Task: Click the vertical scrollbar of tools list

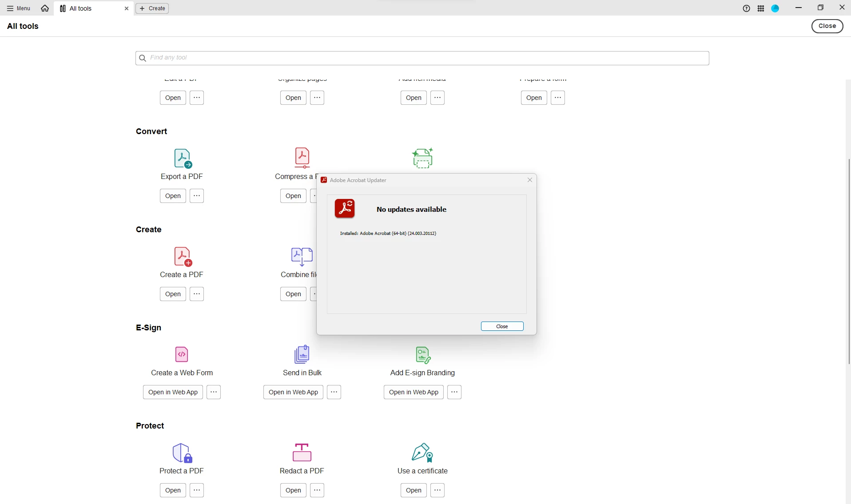Action: [849, 262]
